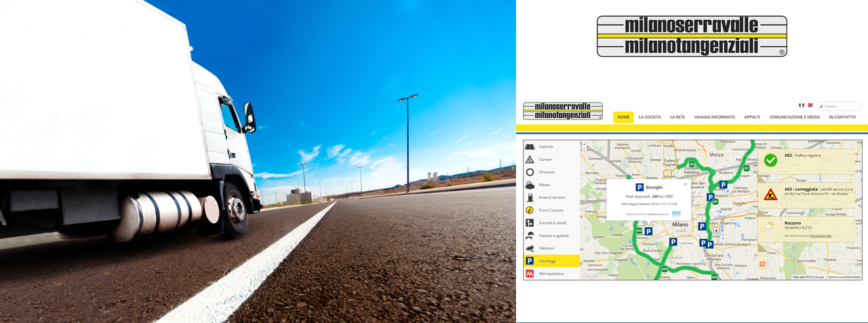The width and height of the screenshot is (868, 323).
Task: Select the Punti Cortesia label
Action: (551, 210)
